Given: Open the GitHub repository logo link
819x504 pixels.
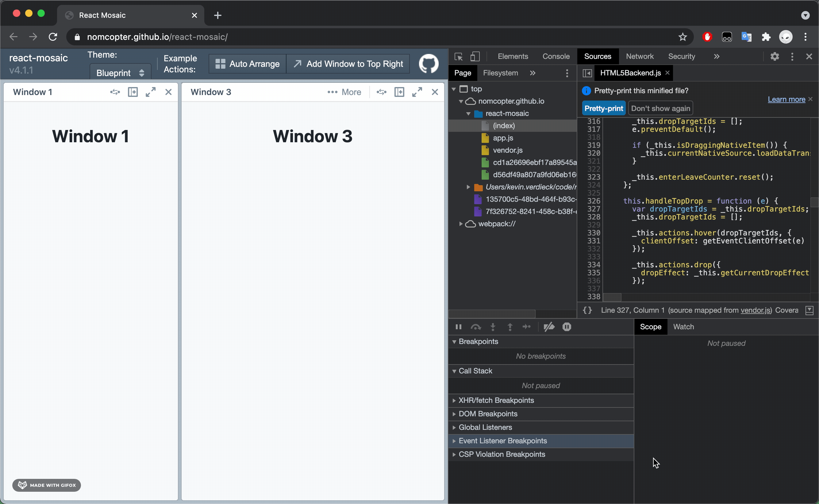Looking at the screenshot, I should (x=429, y=64).
